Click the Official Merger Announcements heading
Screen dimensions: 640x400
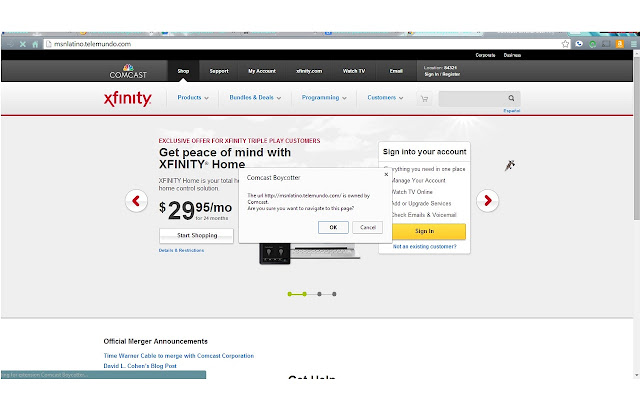[x=156, y=341]
